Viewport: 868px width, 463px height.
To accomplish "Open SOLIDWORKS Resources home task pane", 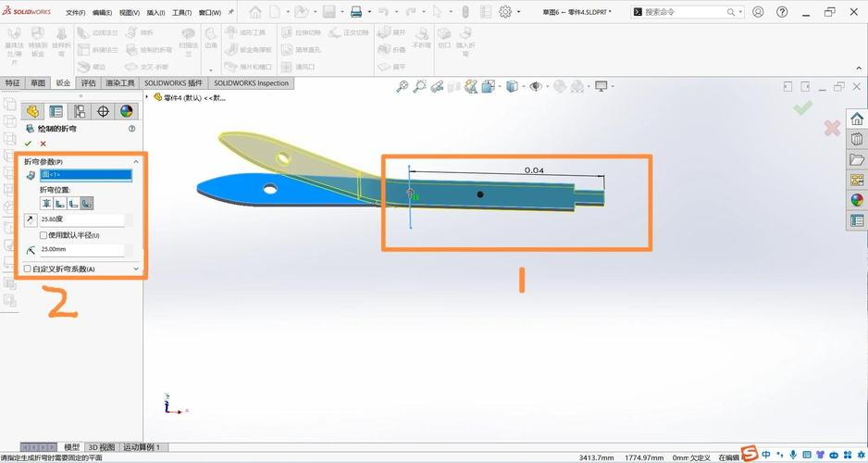I will click(857, 119).
